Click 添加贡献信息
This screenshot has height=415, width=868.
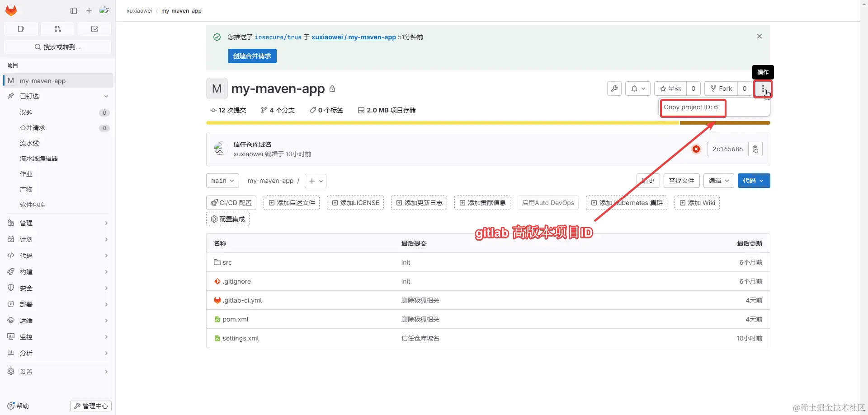coord(482,203)
